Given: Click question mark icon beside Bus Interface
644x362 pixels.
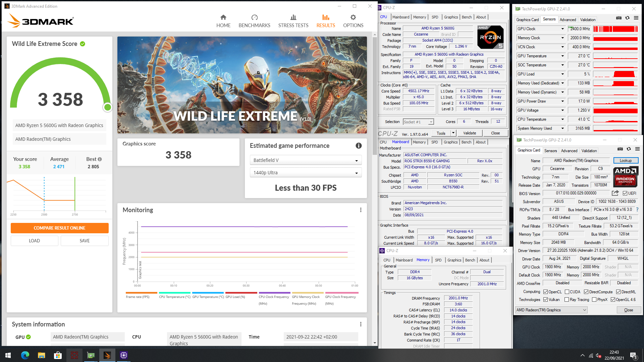Looking at the screenshot, I should tap(637, 209).
